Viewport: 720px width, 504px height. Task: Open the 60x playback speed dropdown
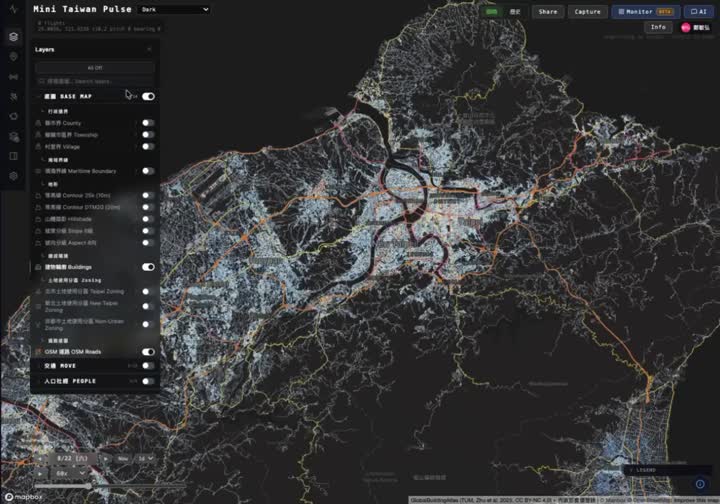click(x=70, y=473)
